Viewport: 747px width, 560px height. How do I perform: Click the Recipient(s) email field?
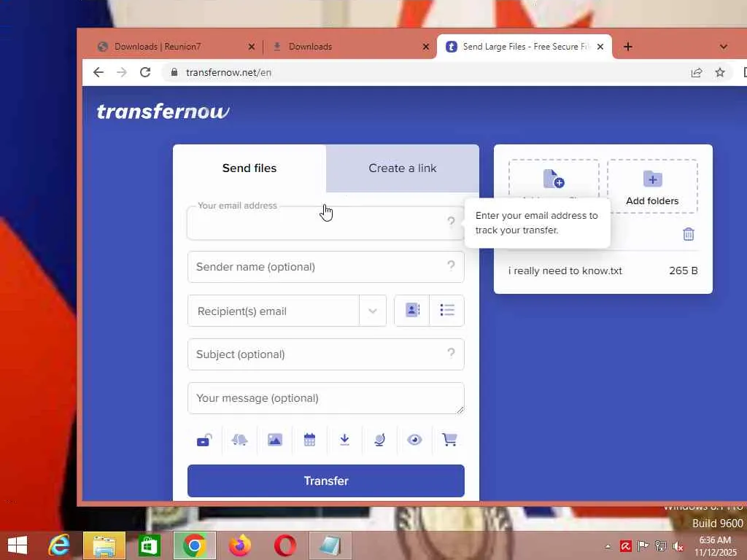point(274,311)
